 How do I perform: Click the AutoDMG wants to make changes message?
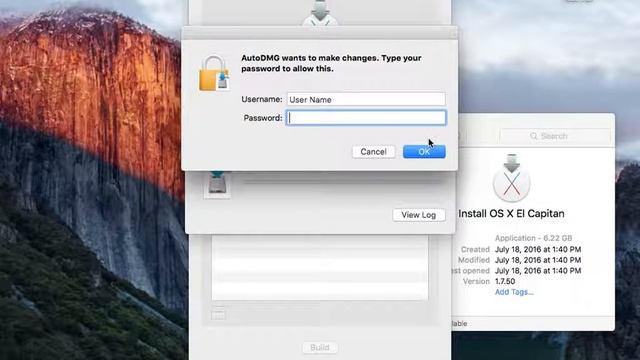tap(331, 63)
